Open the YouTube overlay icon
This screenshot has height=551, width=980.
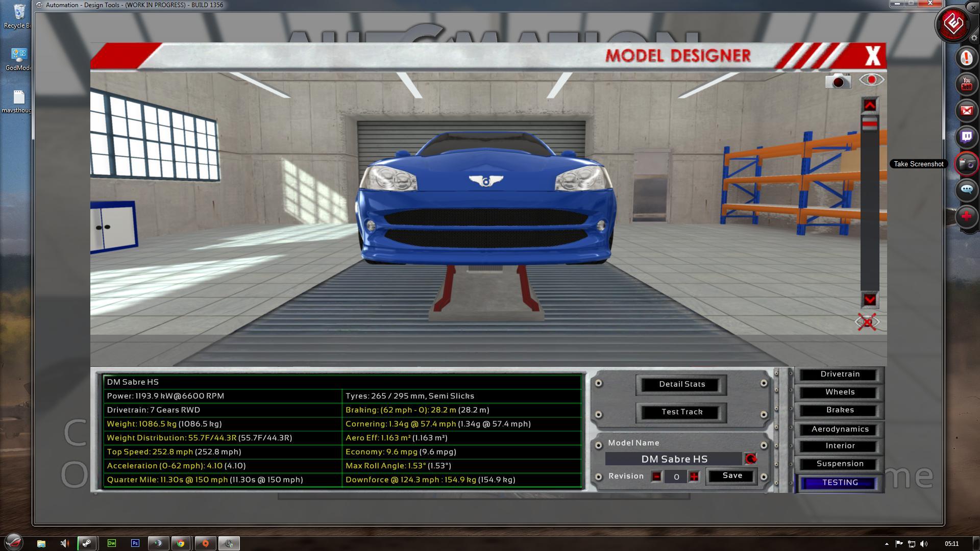click(966, 84)
